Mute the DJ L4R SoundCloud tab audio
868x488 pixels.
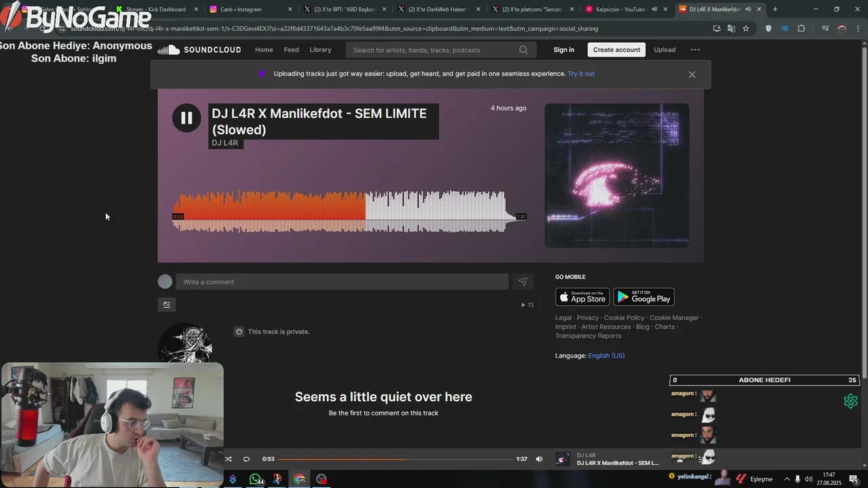click(x=748, y=9)
